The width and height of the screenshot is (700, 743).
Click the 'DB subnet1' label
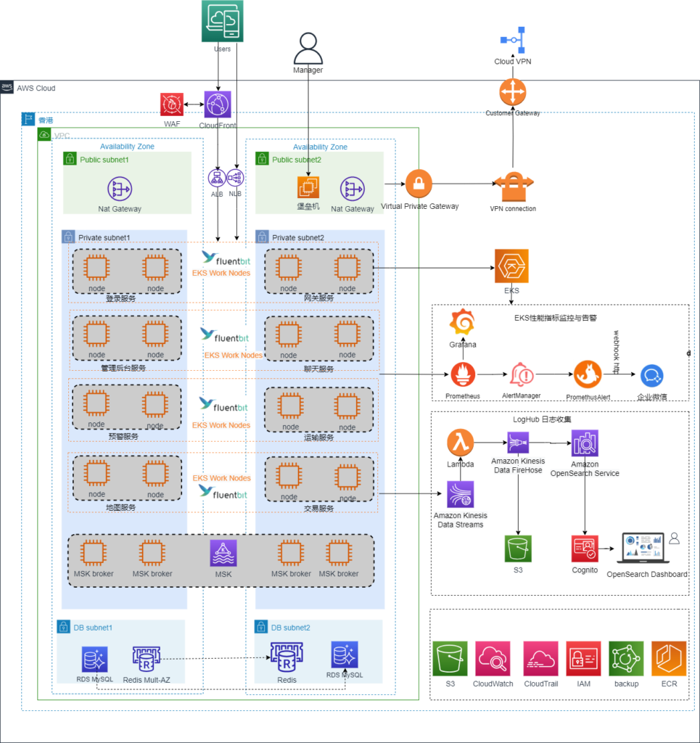click(93, 628)
